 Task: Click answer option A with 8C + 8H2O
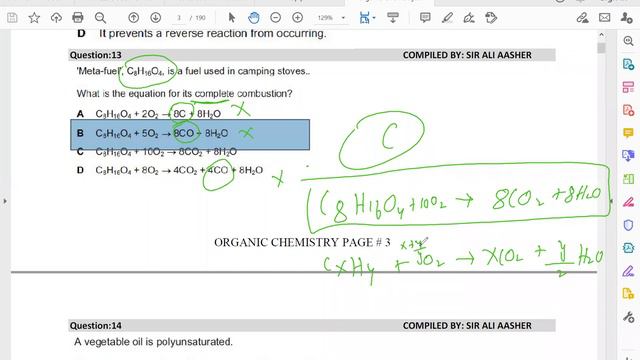pyautogui.click(x=149, y=114)
